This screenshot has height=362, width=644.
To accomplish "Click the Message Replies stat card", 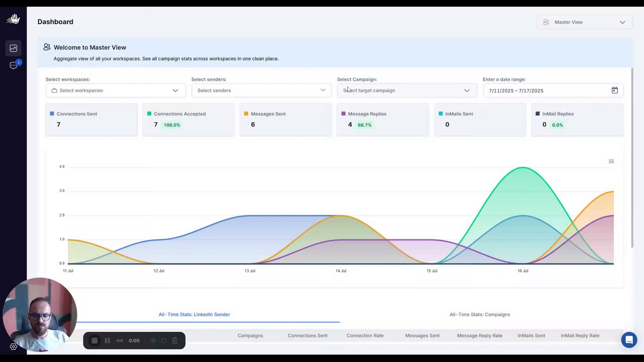I will [x=383, y=120].
